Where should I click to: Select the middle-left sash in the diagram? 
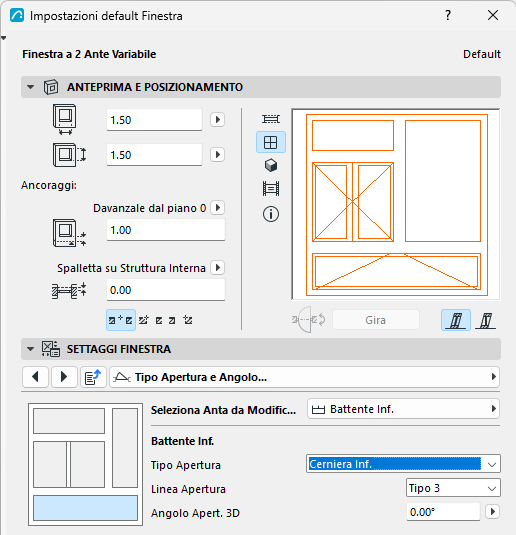[x=50, y=464]
